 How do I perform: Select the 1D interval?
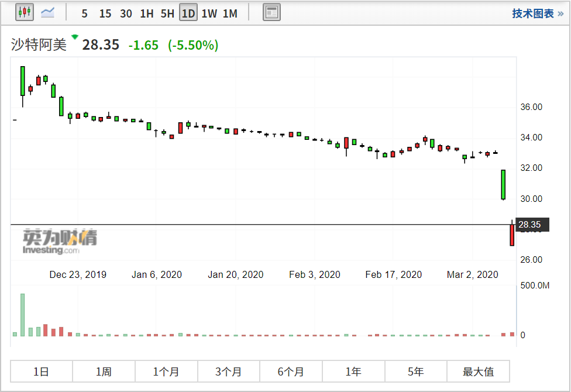(x=188, y=13)
